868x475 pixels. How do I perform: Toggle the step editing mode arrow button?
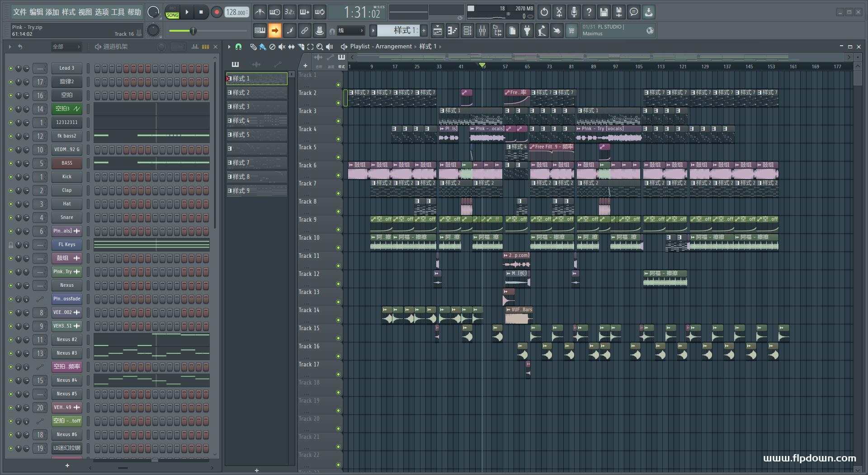pos(274,31)
